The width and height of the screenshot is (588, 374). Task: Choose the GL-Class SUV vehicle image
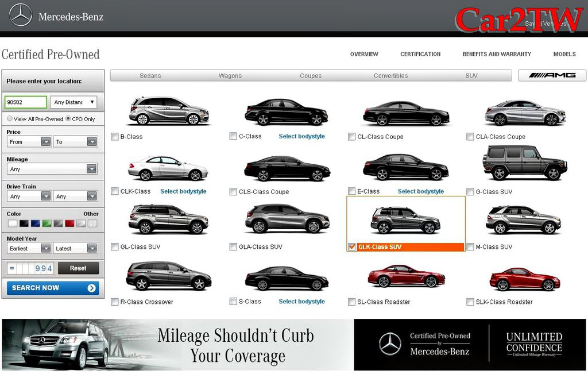tap(168, 219)
